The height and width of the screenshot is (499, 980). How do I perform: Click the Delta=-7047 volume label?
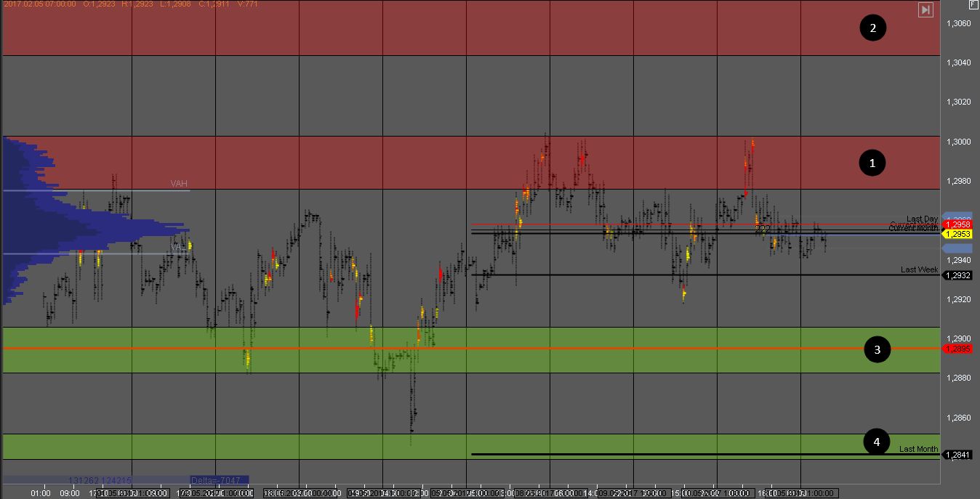pos(219,480)
